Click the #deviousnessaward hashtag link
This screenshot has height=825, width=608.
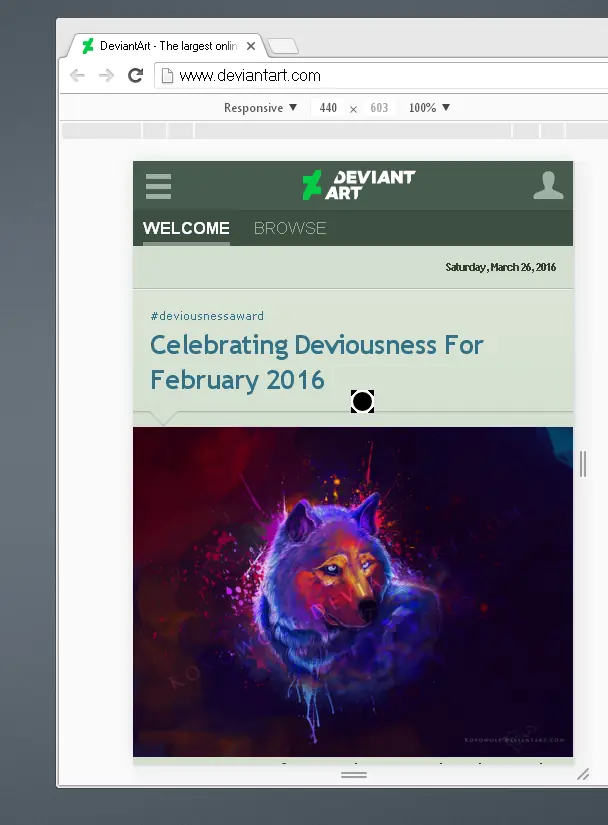click(x=207, y=316)
